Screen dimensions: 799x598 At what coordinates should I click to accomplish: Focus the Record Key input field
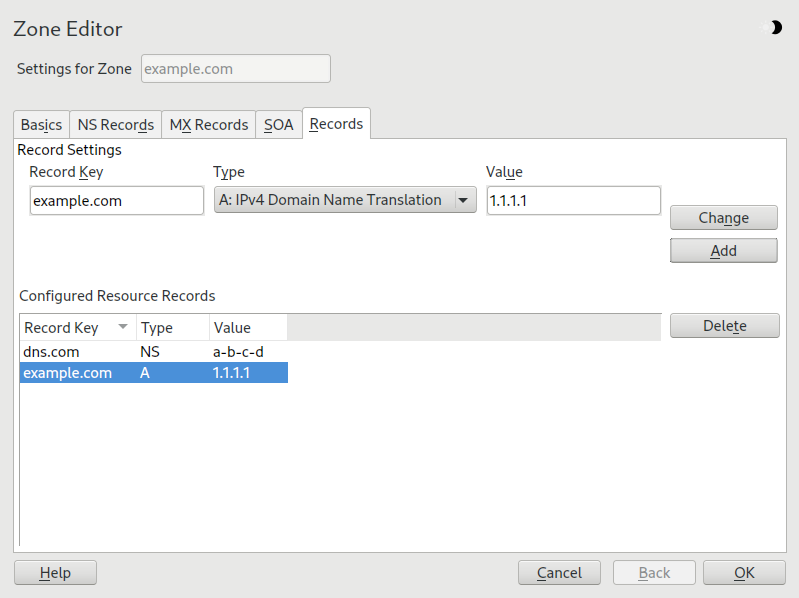tap(116, 200)
